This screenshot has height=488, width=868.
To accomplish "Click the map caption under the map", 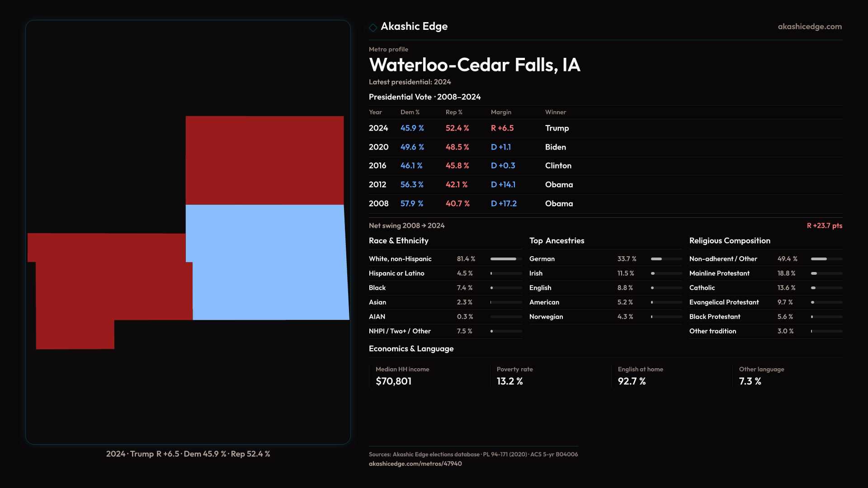I will pyautogui.click(x=188, y=454).
